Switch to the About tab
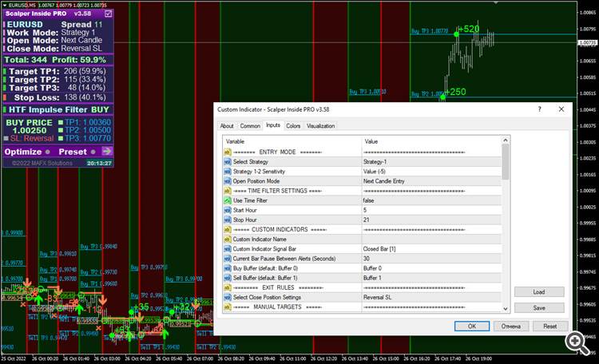This screenshot has width=599, height=364. (227, 125)
